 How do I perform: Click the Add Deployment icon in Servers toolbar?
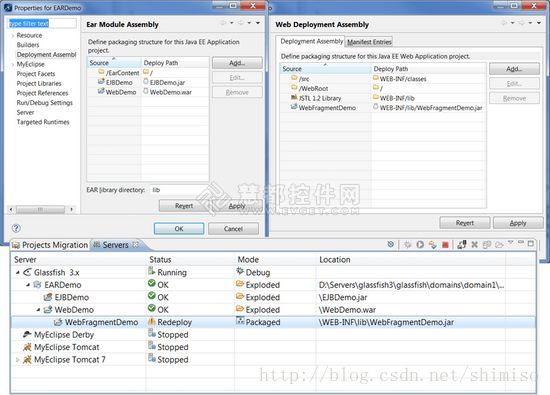point(462,245)
